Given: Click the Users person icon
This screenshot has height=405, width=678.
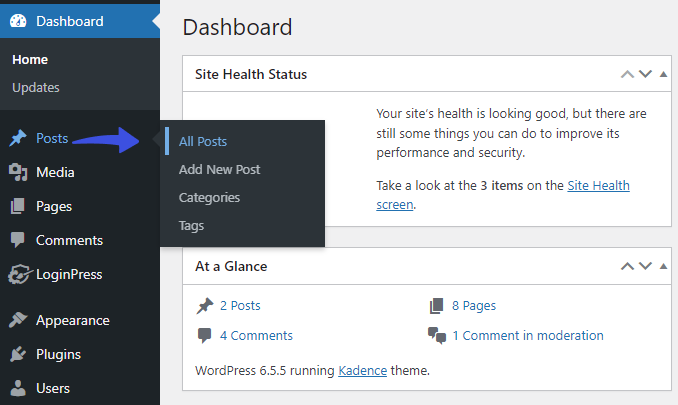Looking at the screenshot, I should pos(18,388).
